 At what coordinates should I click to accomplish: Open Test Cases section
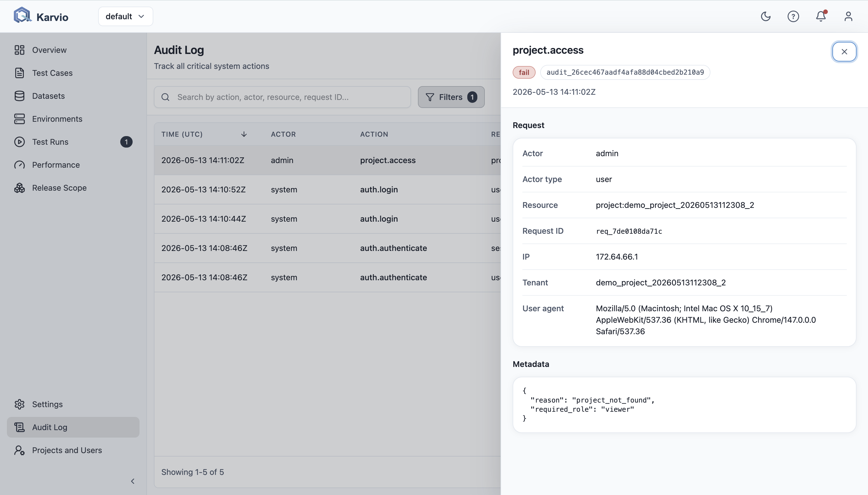pos(73,73)
